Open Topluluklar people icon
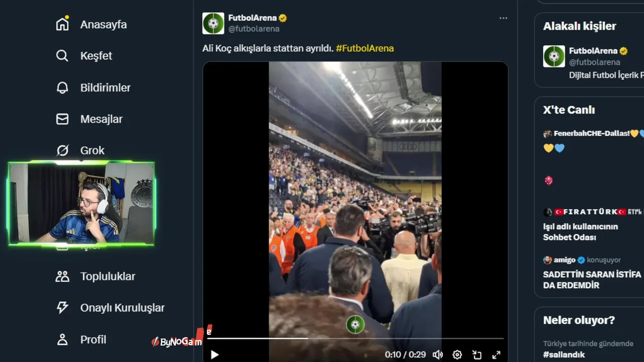The width and height of the screenshot is (644, 362). pos(62,277)
